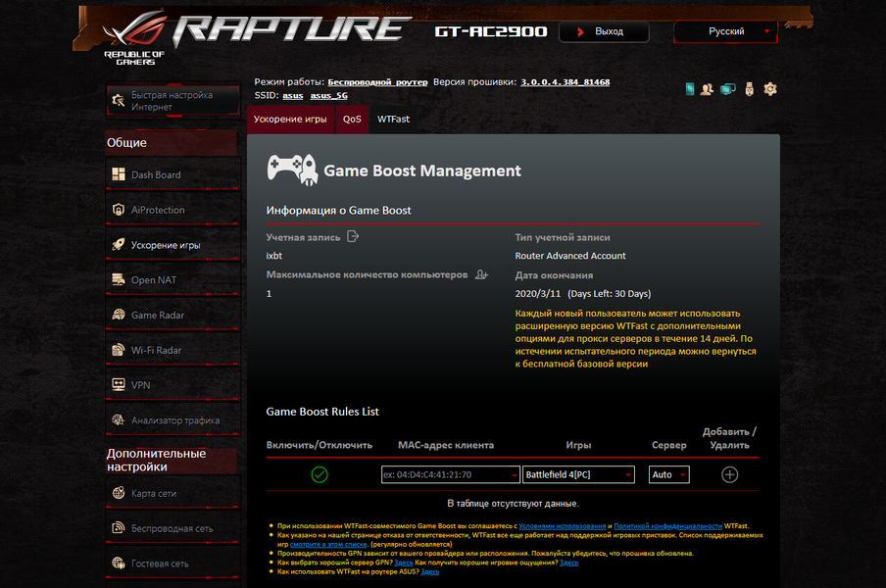This screenshot has height=588, width=886.
Task: Switch to the WTFast tab
Action: click(393, 120)
